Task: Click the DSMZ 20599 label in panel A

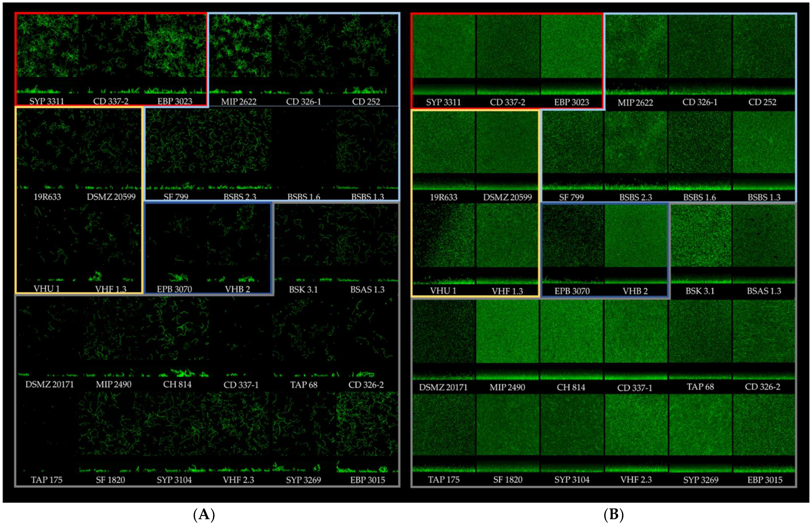Action: coord(111,197)
